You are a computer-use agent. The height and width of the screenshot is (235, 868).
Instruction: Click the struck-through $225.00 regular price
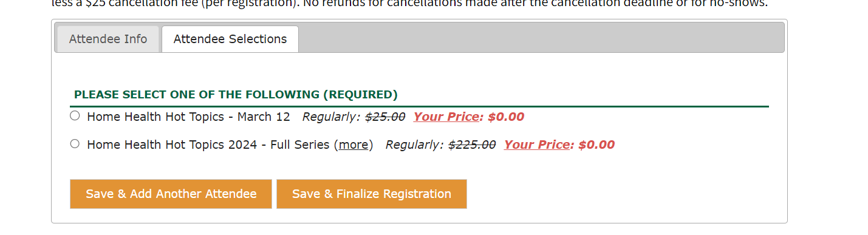click(x=472, y=145)
